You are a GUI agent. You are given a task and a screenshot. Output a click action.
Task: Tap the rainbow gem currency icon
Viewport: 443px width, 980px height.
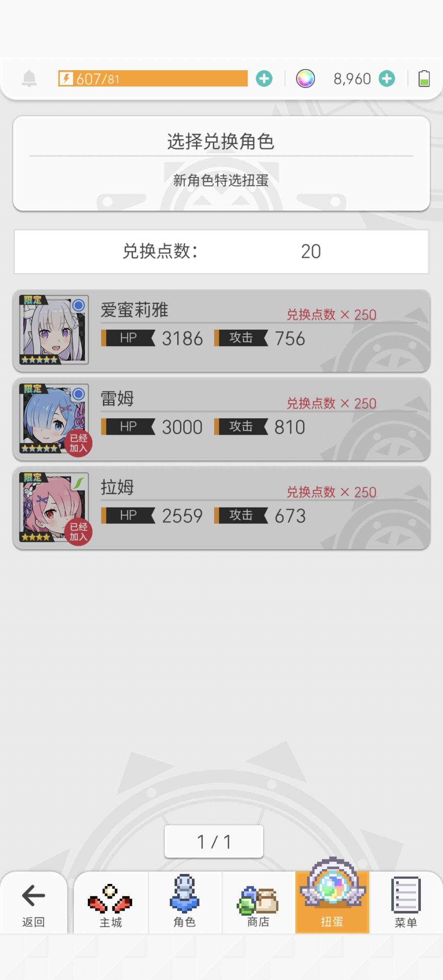click(306, 78)
